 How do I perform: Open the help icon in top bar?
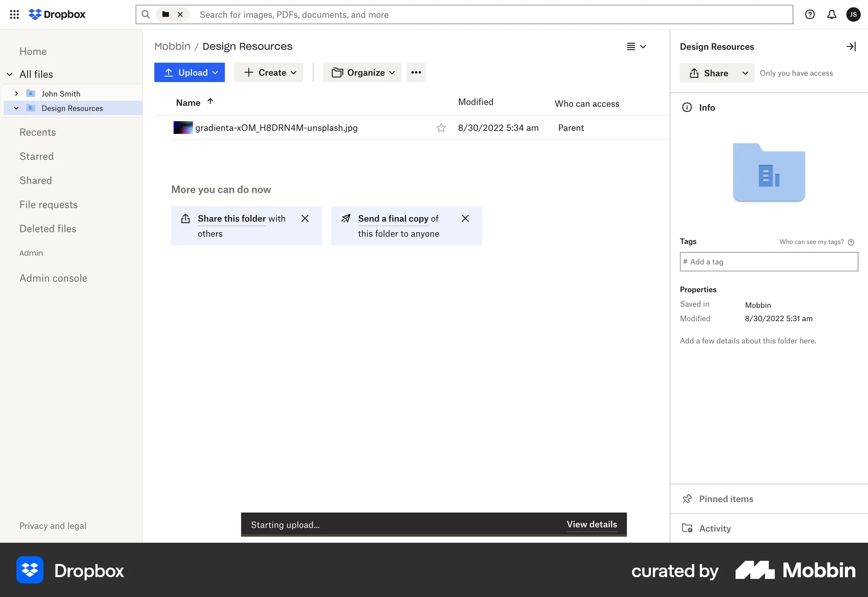tap(810, 14)
